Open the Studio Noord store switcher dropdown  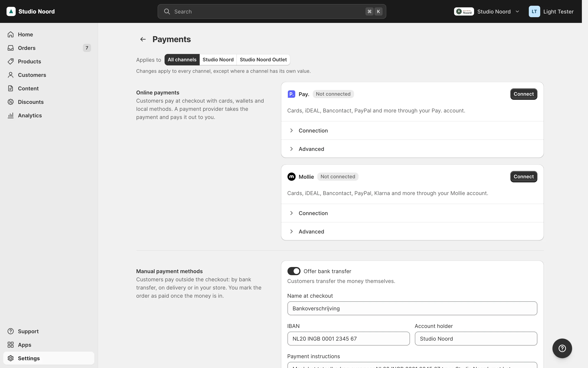coord(487,11)
